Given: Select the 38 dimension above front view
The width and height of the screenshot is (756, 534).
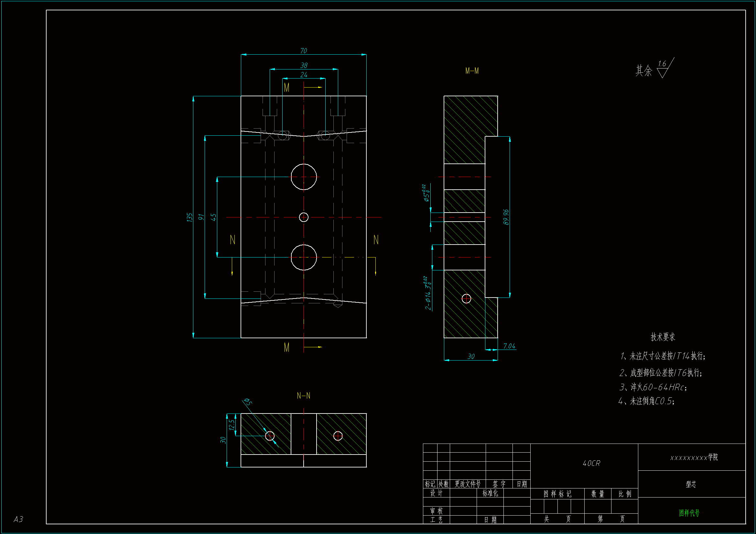Looking at the screenshot, I should click(304, 66).
